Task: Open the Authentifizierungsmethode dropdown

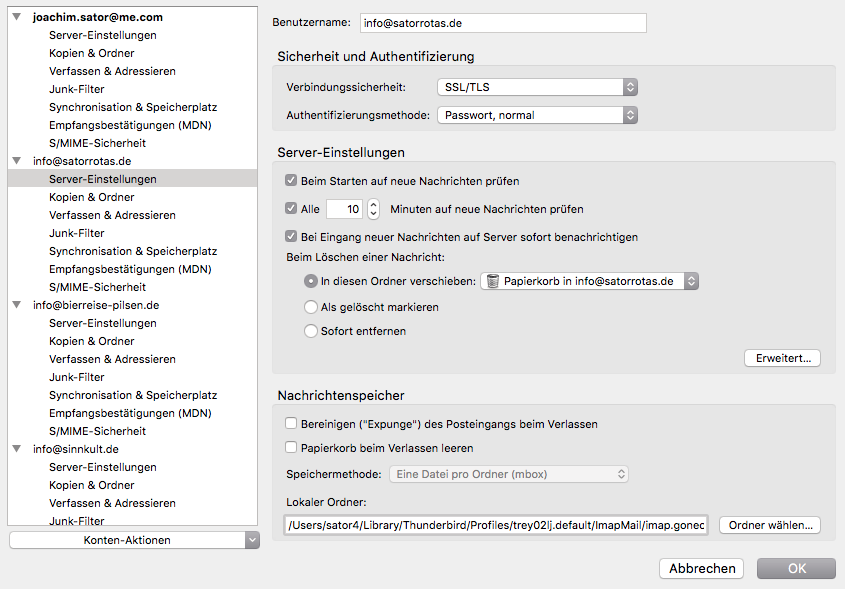Action: pos(537,115)
